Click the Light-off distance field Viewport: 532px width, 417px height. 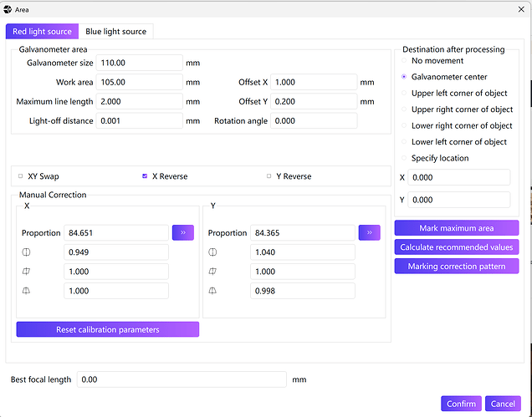(140, 120)
